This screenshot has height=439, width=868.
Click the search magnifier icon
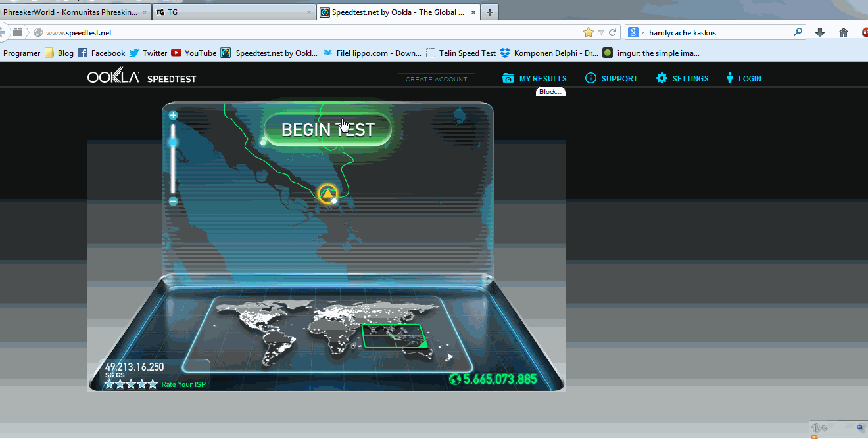tap(798, 32)
